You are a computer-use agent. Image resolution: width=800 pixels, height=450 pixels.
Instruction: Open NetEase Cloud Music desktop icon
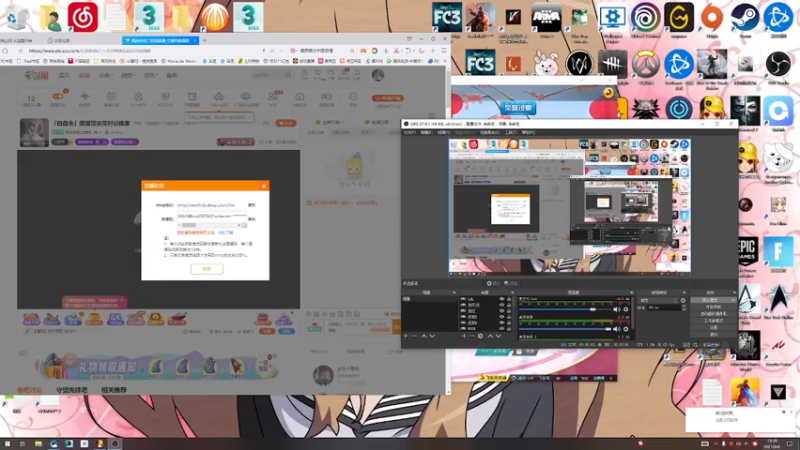pos(83,17)
